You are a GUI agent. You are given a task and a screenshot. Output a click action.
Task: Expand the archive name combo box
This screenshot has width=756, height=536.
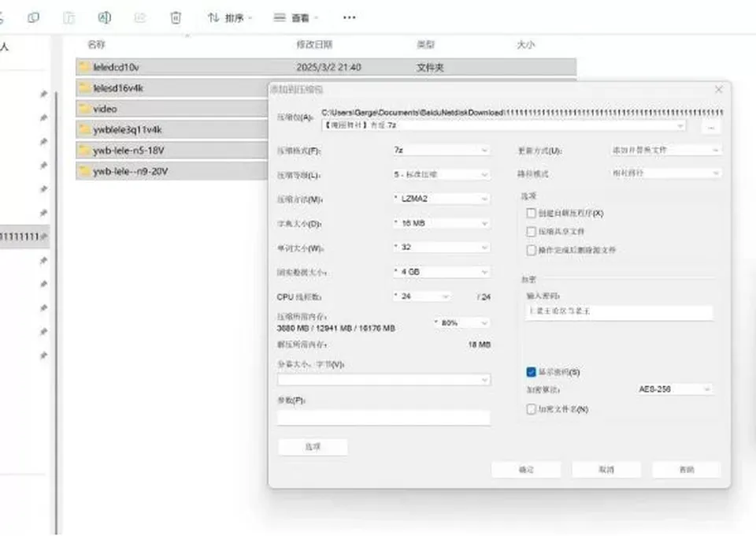[x=680, y=125]
